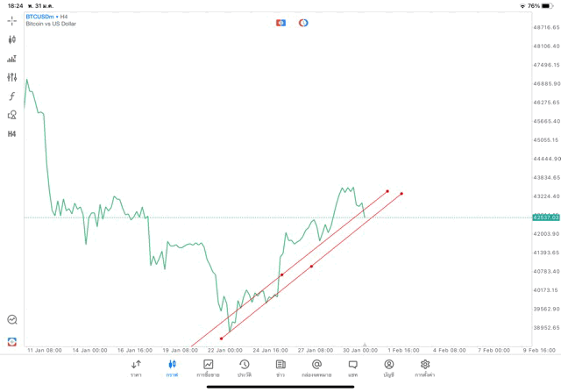Open the H4 timeframe selector
The height and width of the screenshot is (392, 561).
click(x=11, y=134)
